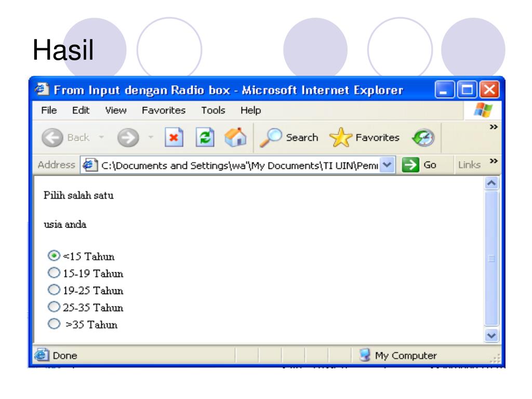The width and height of the screenshot is (532, 399).
Task: Select the >35 Tahun radio button
Action: [x=54, y=324]
